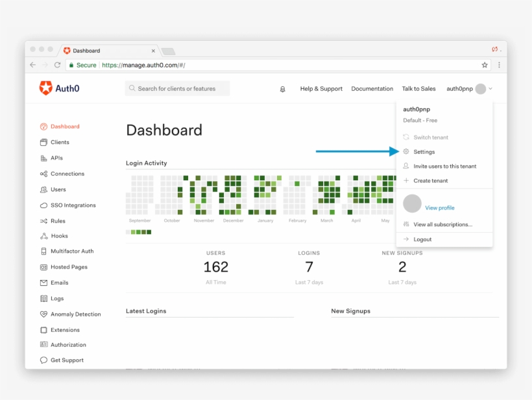Click the SSO Integrations cloud icon
Image resolution: width=532 pixels, height=400 pixels.
point(43,205)
